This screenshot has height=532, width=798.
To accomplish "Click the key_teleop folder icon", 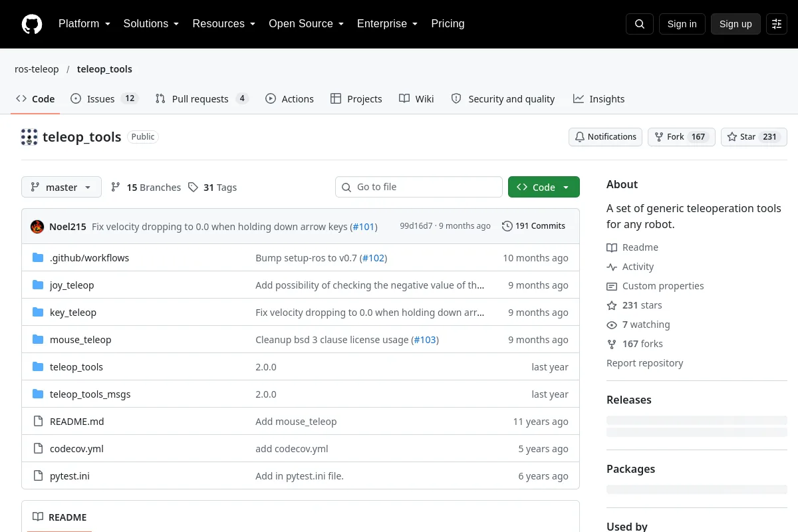I will pyautogui.click(x=38, y=312).
